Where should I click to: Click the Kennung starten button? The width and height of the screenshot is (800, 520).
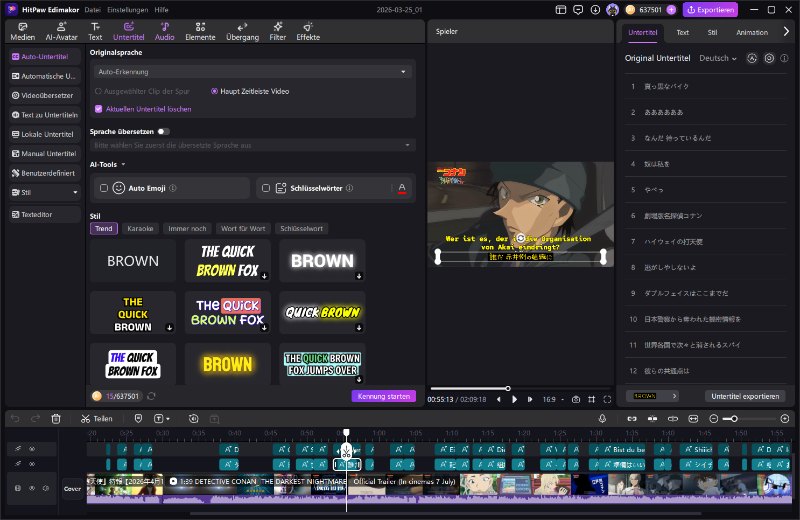pos(384,396)
